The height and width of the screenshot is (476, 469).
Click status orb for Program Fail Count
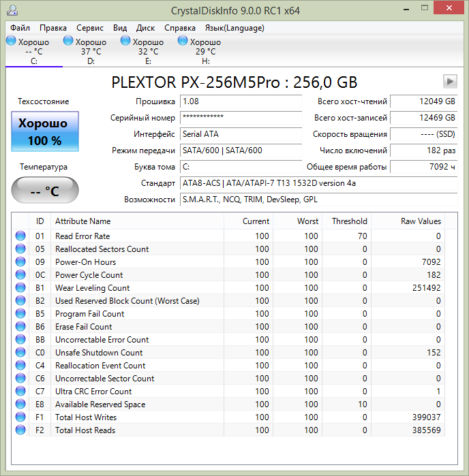[20, 313]
